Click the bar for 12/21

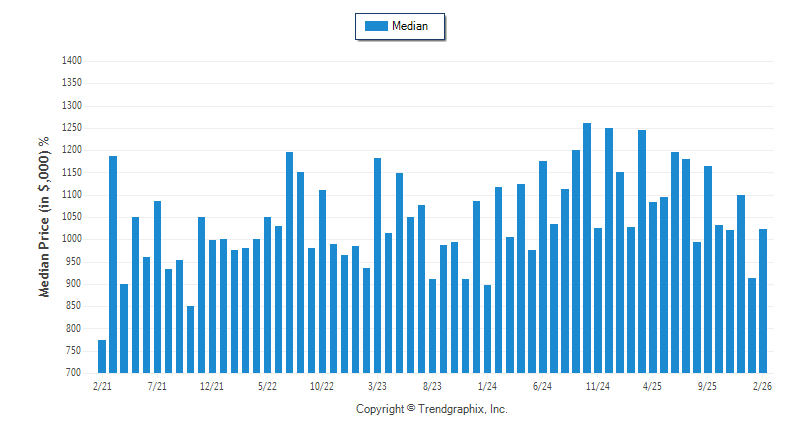[212, 306]
